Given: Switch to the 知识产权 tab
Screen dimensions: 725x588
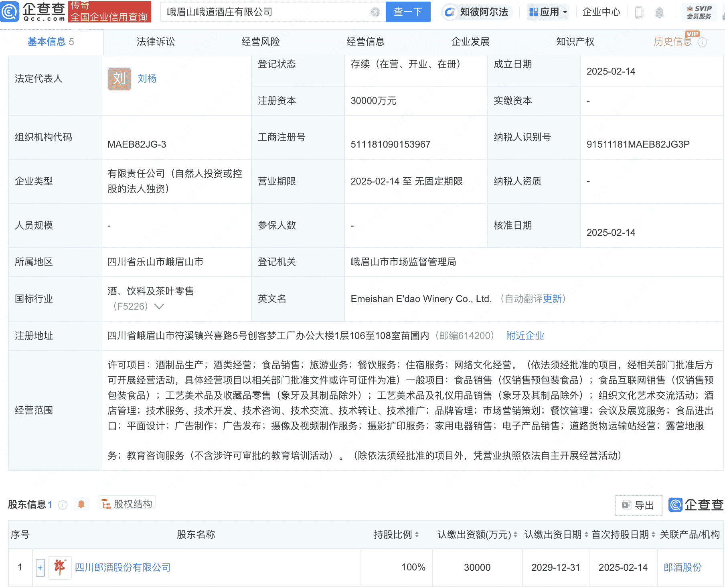Looking at the screenshot, I should [x=575, y=42].
